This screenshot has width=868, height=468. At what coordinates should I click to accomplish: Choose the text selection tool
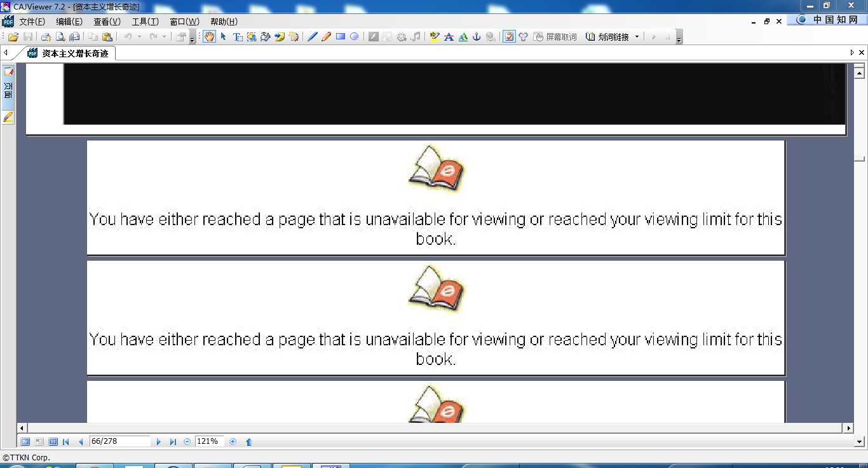pyautogui.click(x=238, y=37)
